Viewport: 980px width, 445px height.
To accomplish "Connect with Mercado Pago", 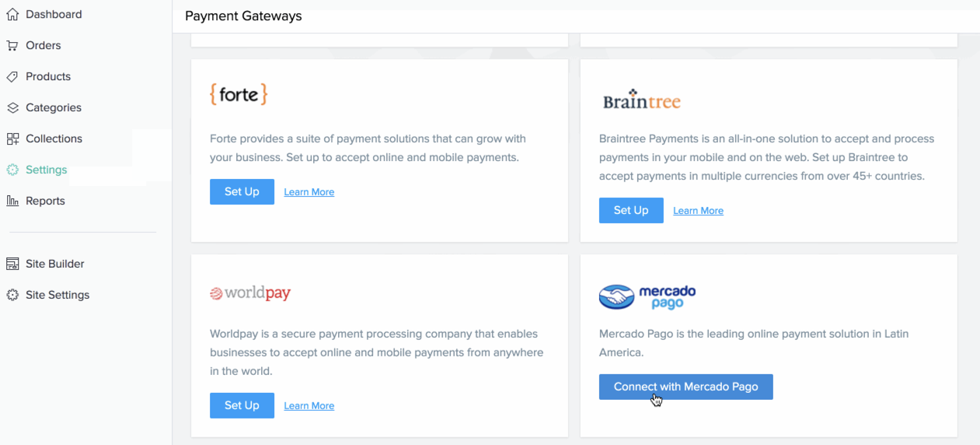I will pyautogui.click(x=685, y=387).
